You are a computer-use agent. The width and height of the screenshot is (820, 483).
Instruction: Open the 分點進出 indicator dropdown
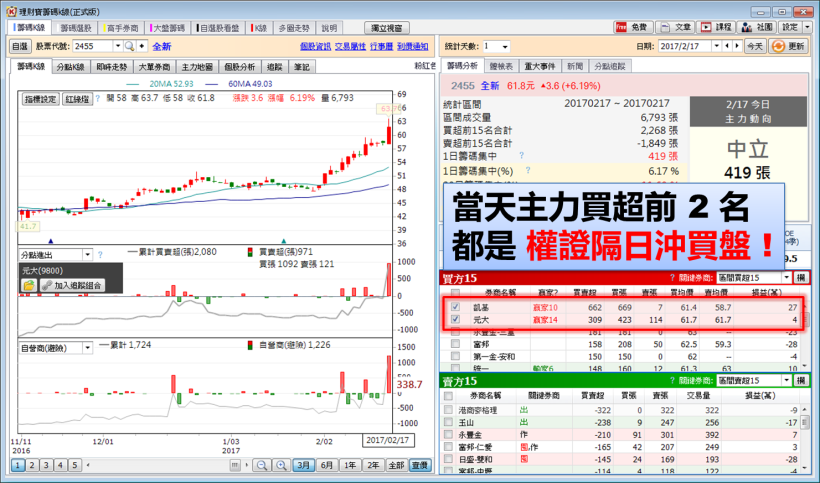(x=87, y=255)
